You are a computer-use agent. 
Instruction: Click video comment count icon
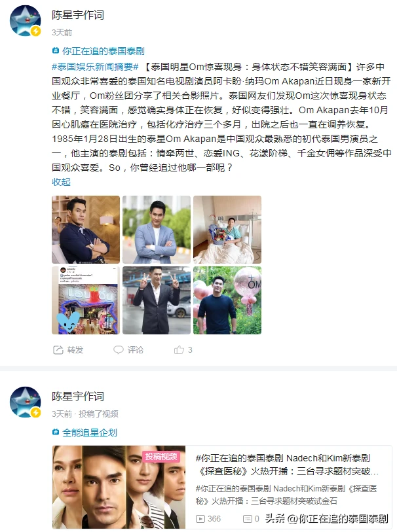[248, 519]
